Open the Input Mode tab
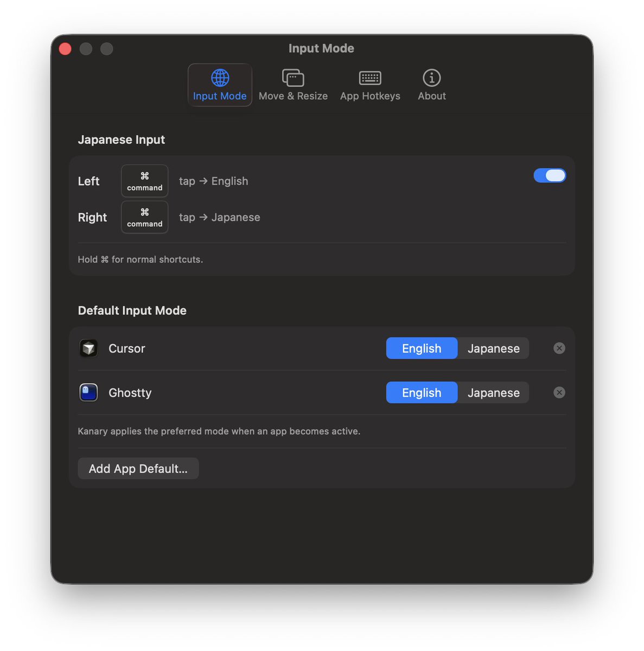This screenshot has height=651, width=644. coord(220,85)
